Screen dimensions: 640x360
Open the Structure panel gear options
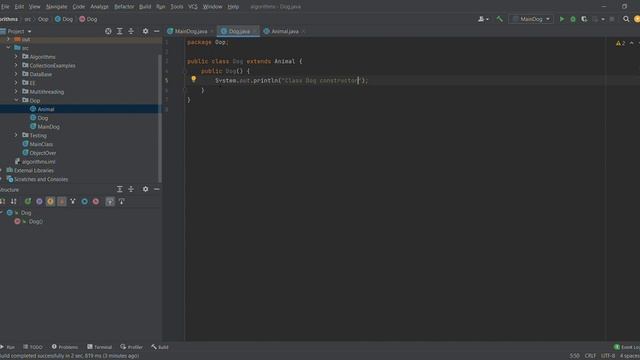pos(145,189)
